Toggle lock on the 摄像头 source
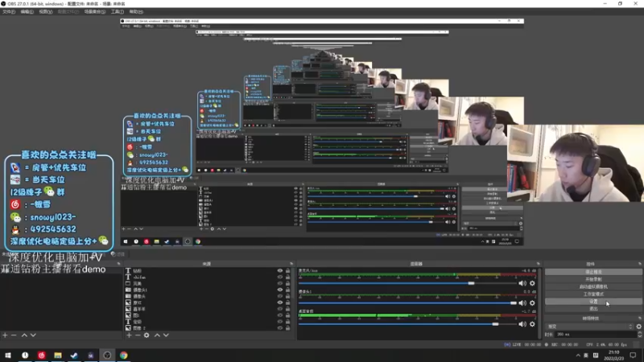Screen dimensions: 644x362 pyautogui.click(x=287, y=296)
